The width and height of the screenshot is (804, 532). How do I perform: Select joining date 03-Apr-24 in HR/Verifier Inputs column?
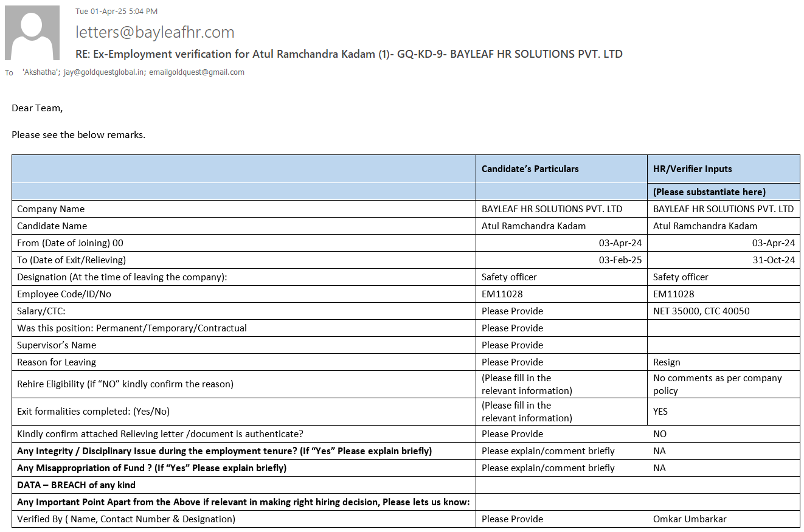[x=774, y=243]
